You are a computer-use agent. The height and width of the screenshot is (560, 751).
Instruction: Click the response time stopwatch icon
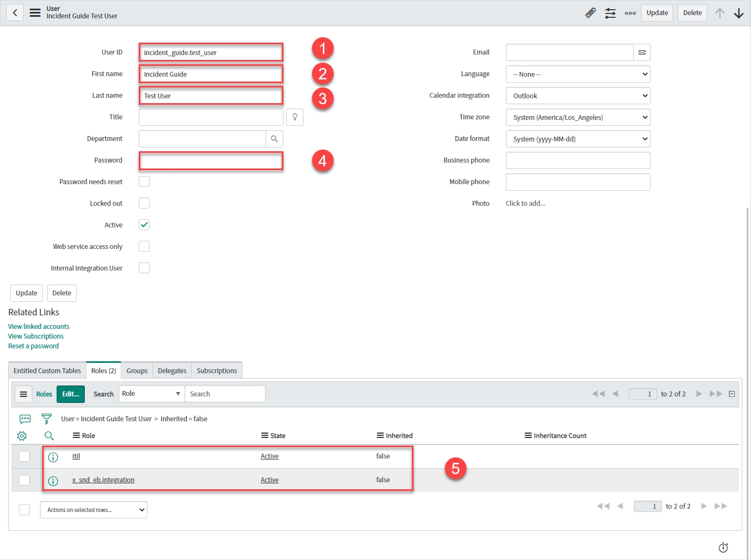click(723, 548)
